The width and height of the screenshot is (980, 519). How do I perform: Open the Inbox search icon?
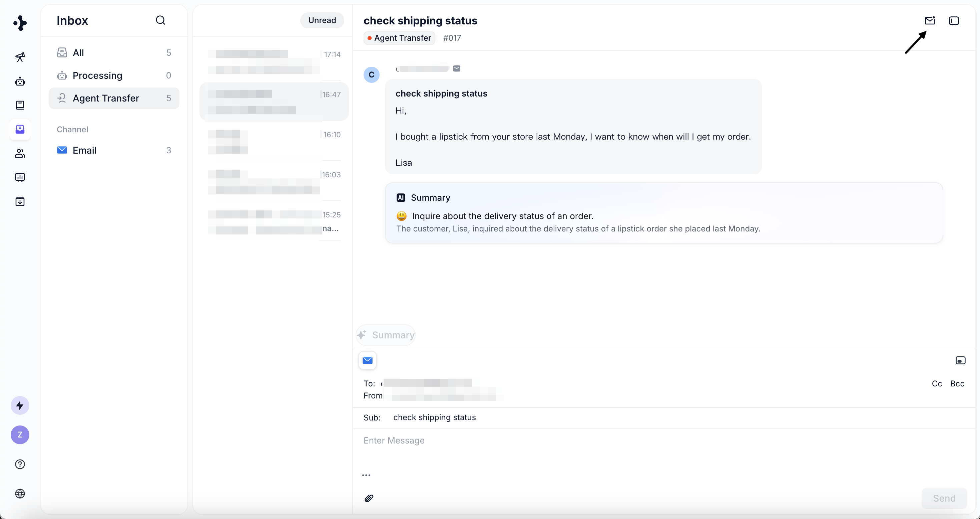[160, 20]
